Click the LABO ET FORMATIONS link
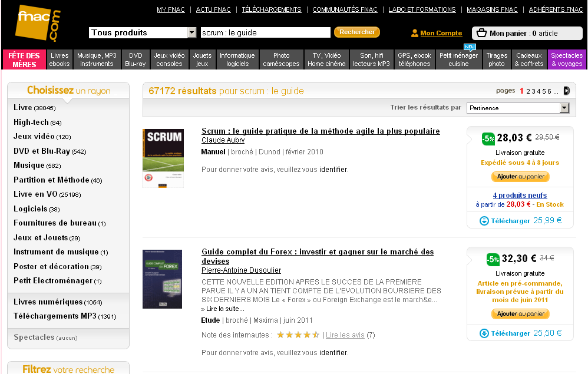Screen dimensions: 588x374 click(422, 9)
